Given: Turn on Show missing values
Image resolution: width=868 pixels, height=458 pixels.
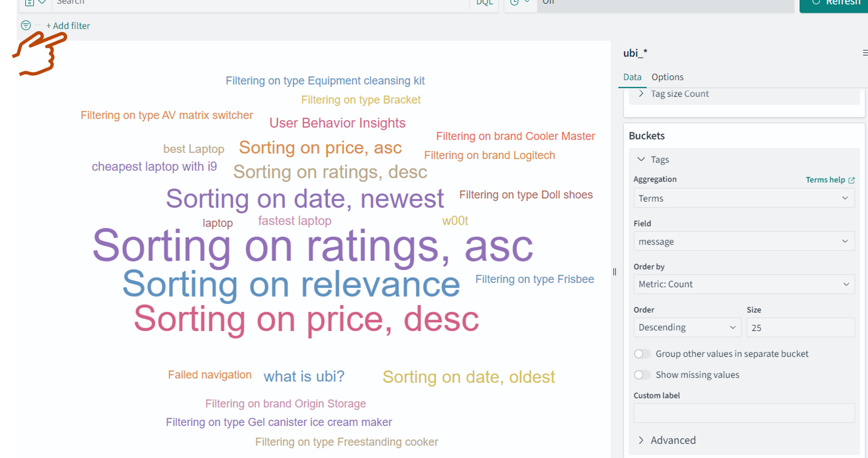Looking at the screenshot, I should [x=642, y=374].
